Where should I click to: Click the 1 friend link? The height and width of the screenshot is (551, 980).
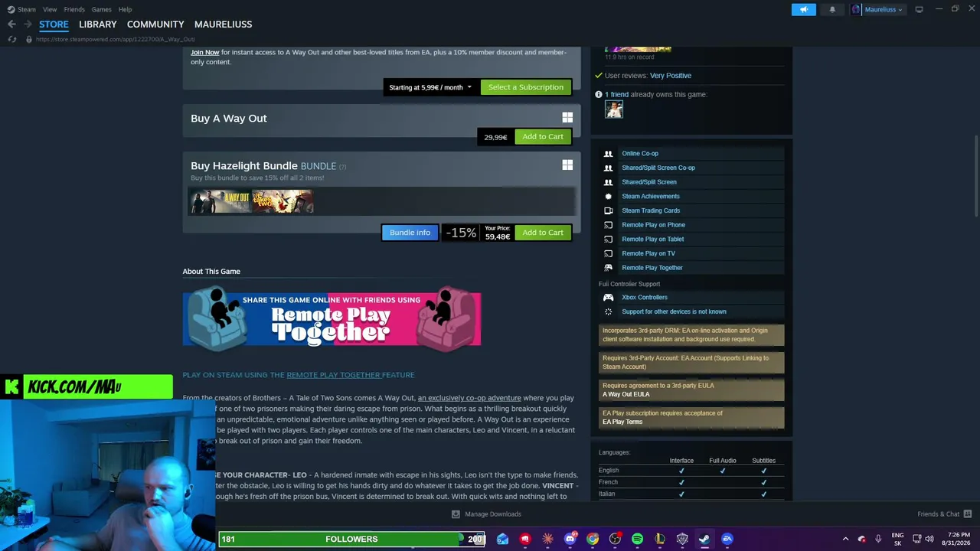point(616,94)
